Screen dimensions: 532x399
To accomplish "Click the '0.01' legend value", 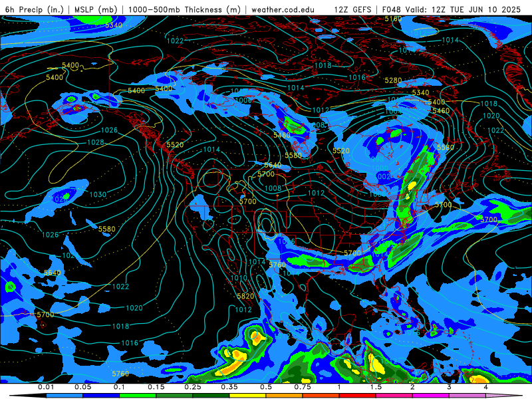I will click(46, 387).
